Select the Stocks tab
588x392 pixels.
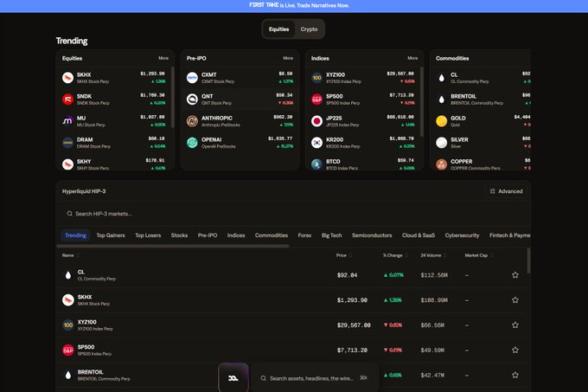(179, 235)
